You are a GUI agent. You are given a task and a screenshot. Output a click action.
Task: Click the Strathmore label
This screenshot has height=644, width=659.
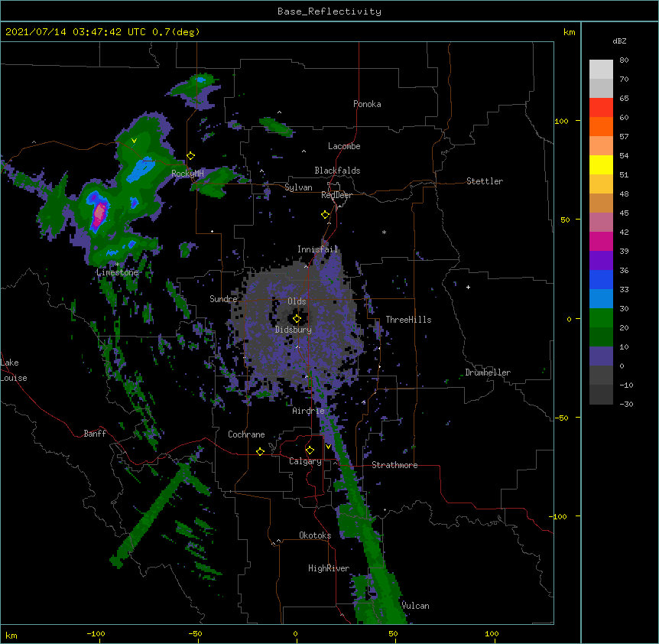[394, 465]
